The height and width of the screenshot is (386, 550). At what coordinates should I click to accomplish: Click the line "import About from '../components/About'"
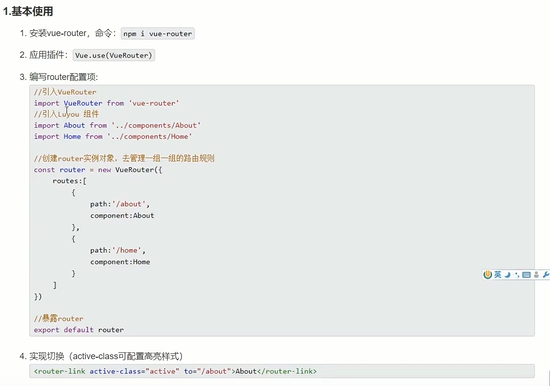point(117,125)
